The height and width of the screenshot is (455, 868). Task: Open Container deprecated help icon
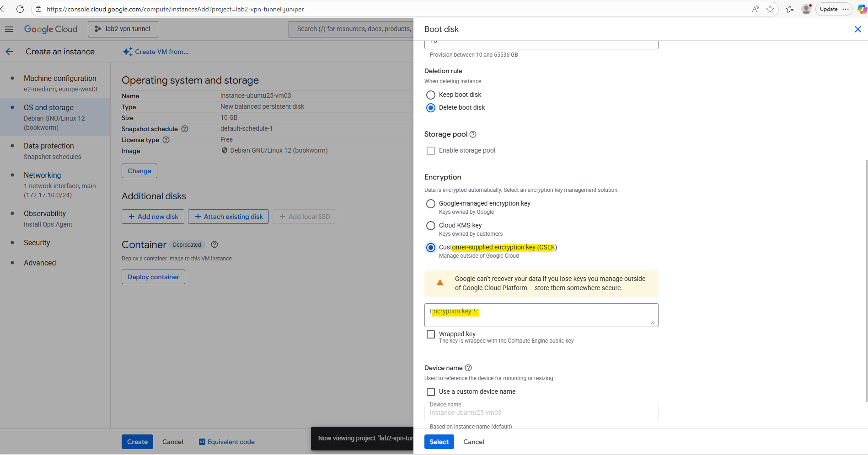[214, 244]
